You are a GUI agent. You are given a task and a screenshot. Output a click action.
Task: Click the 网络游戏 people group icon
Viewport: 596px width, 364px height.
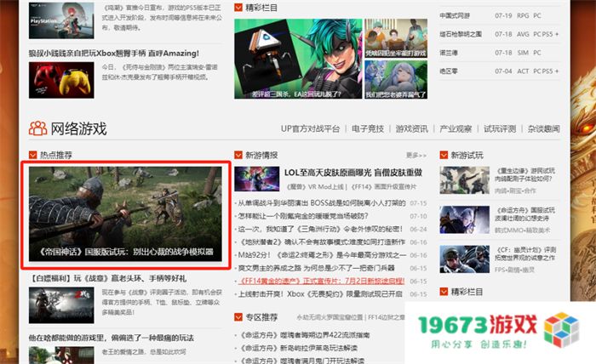tap(37, 128)
